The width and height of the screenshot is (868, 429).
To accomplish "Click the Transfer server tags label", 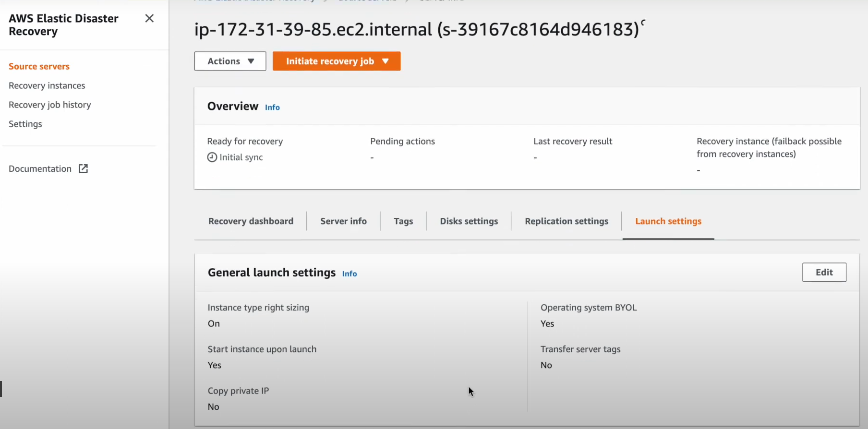I will 580,349.
